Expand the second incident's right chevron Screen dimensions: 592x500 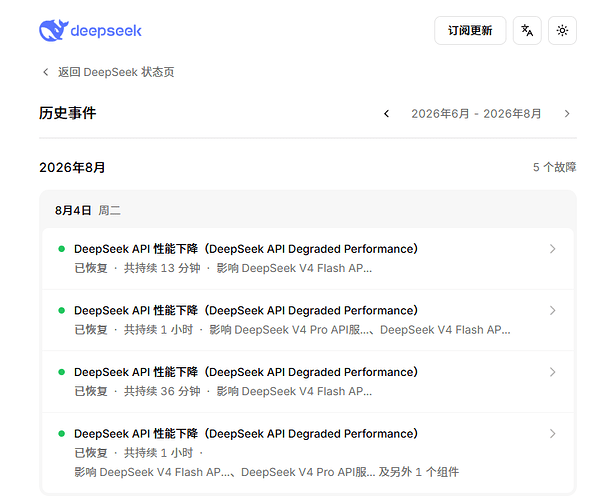(x=552, y=310)
